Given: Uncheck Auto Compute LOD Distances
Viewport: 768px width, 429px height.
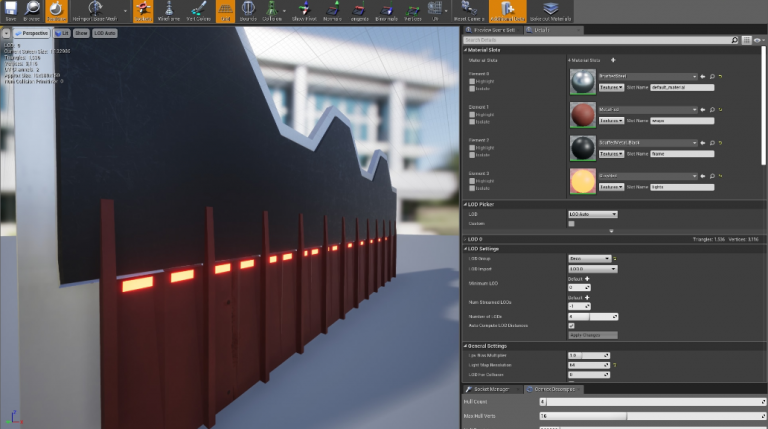Looking at the screenshot, I should [x=571, y=326].
